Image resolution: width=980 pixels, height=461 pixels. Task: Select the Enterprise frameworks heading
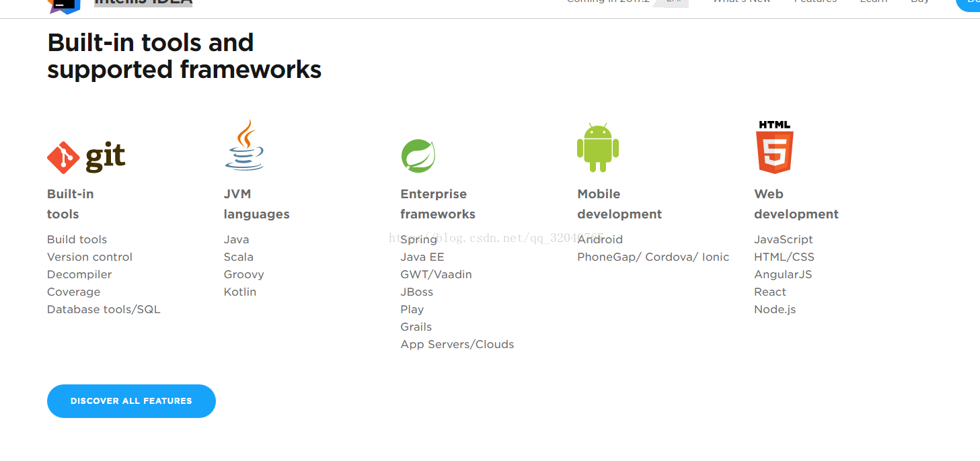tap(438, 204)
